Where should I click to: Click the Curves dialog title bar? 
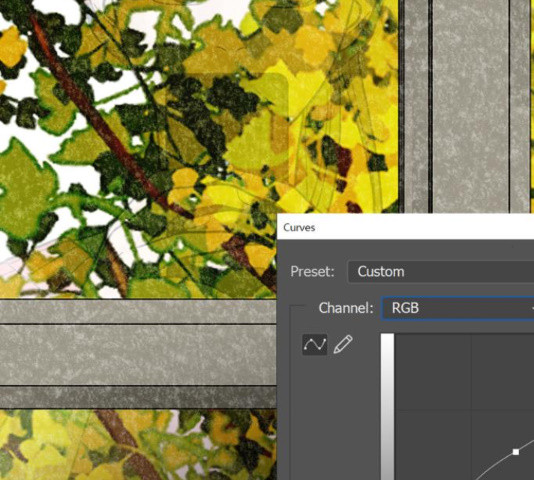[x=406, y=227]
